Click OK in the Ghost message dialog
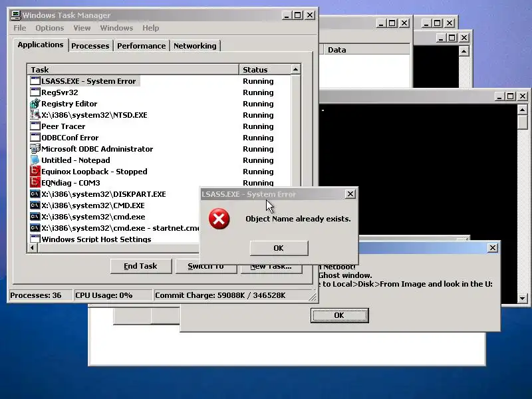 pos(339,315)
